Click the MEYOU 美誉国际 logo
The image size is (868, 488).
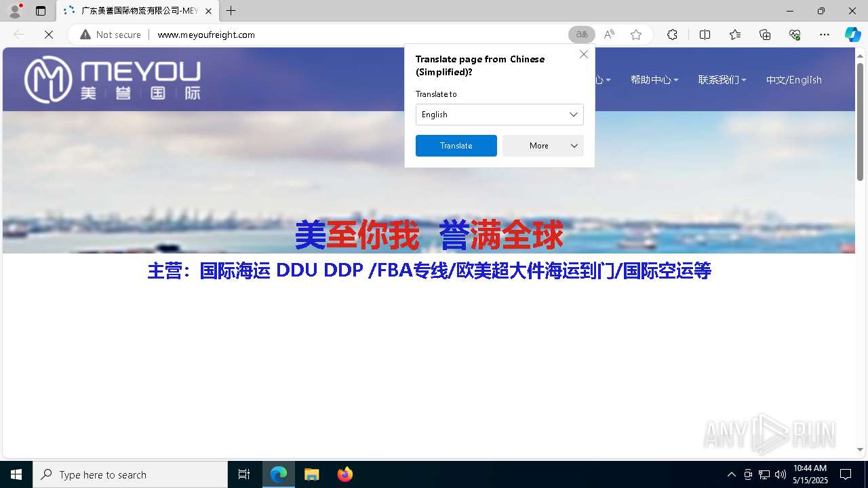pos(113,79)
